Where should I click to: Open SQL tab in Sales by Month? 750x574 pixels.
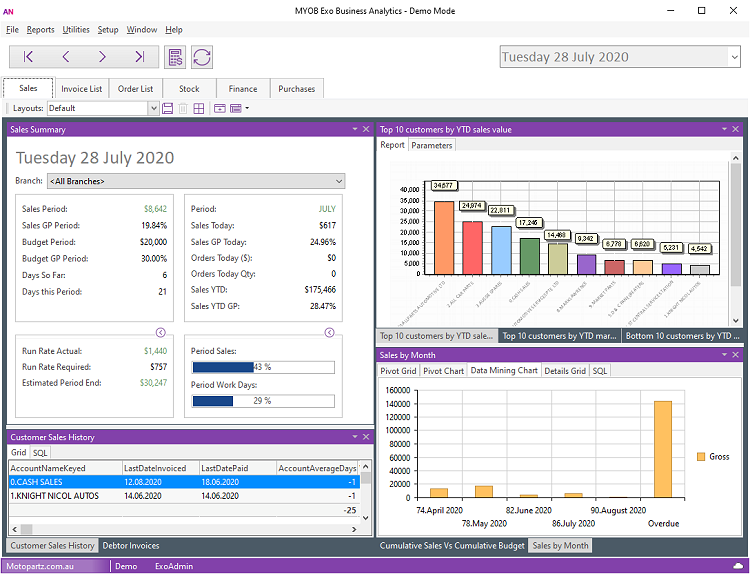[x=600, y=371]
